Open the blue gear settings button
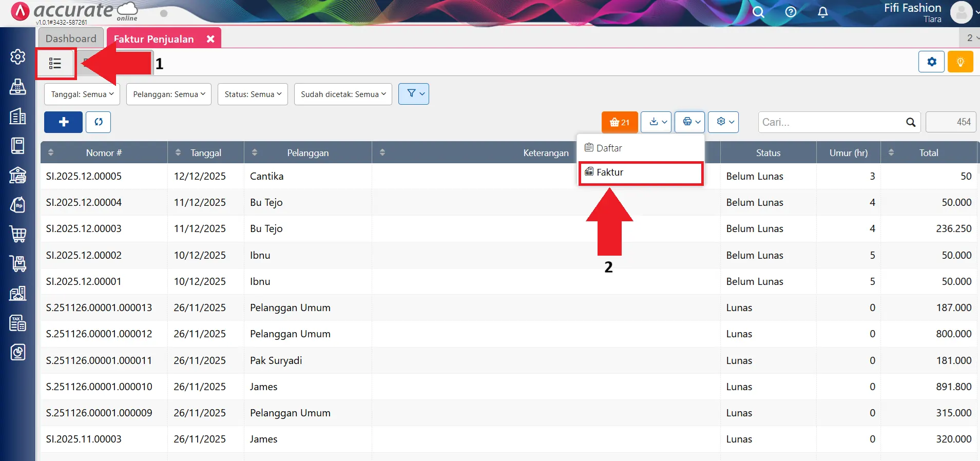 (x=931, y=62)
